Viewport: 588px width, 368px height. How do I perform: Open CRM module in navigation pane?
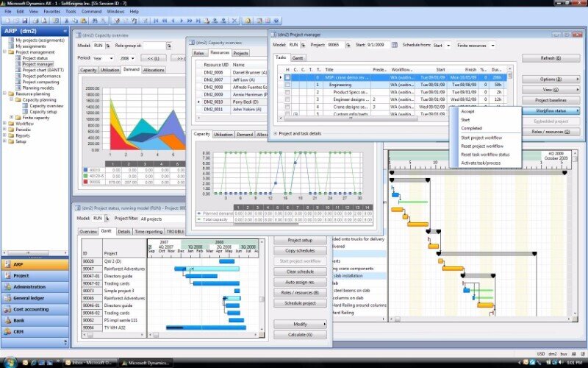coord(35,332)
